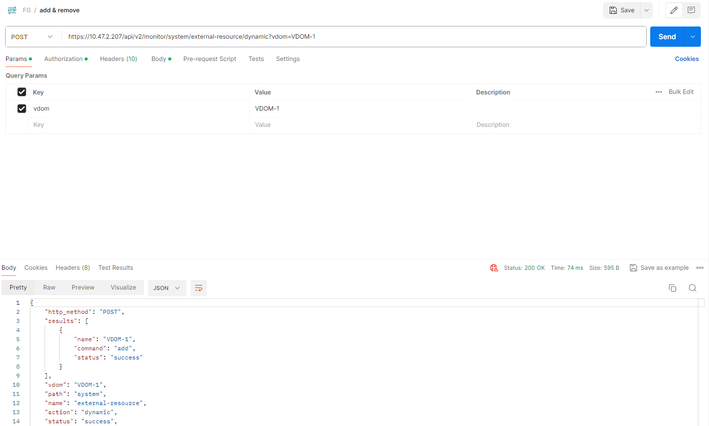Select the Visualize view
Image resolution: width=709 pixels, height=426 pixels.
point(123,288)
